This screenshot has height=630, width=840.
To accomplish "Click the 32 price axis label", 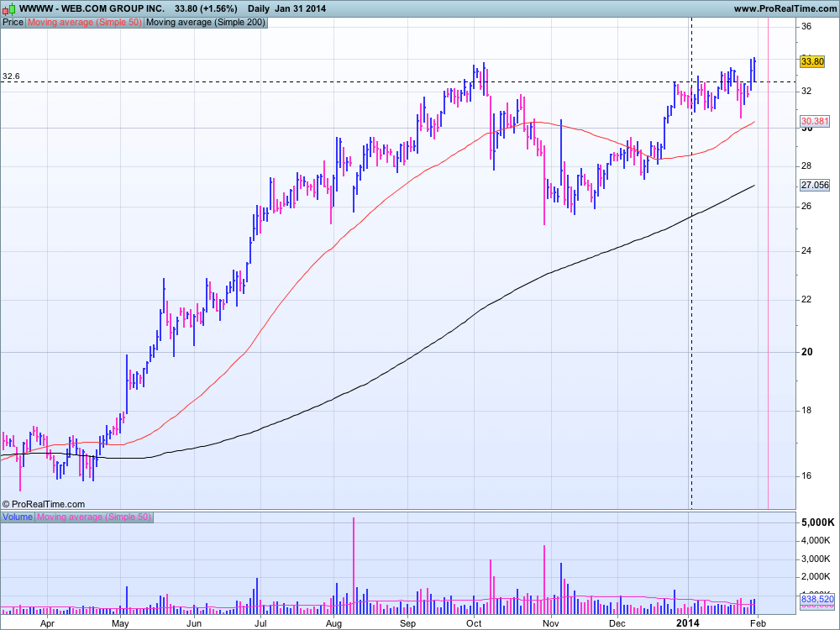I will pos(806,91).
